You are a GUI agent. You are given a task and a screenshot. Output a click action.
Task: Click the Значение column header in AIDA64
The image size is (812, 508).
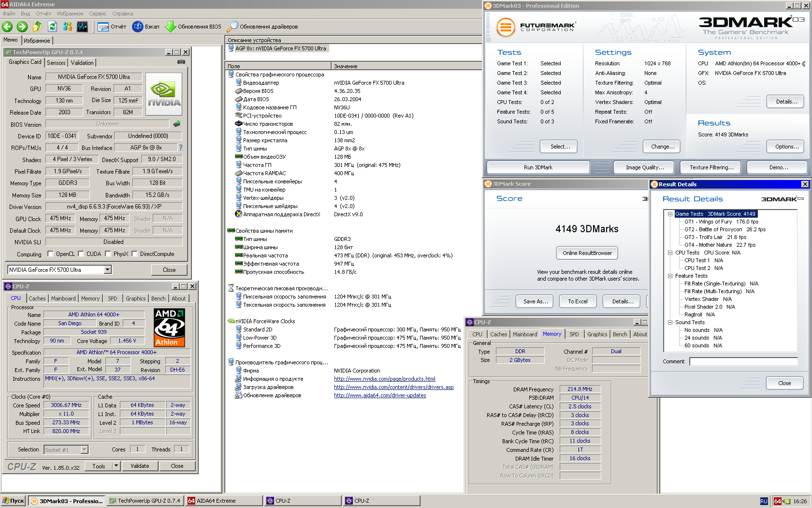[406, 66]
